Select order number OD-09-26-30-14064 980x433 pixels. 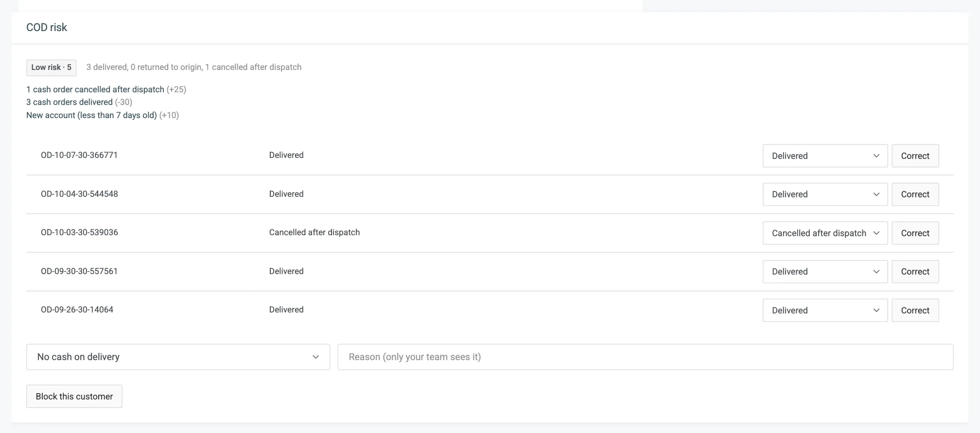pos(77,310)
